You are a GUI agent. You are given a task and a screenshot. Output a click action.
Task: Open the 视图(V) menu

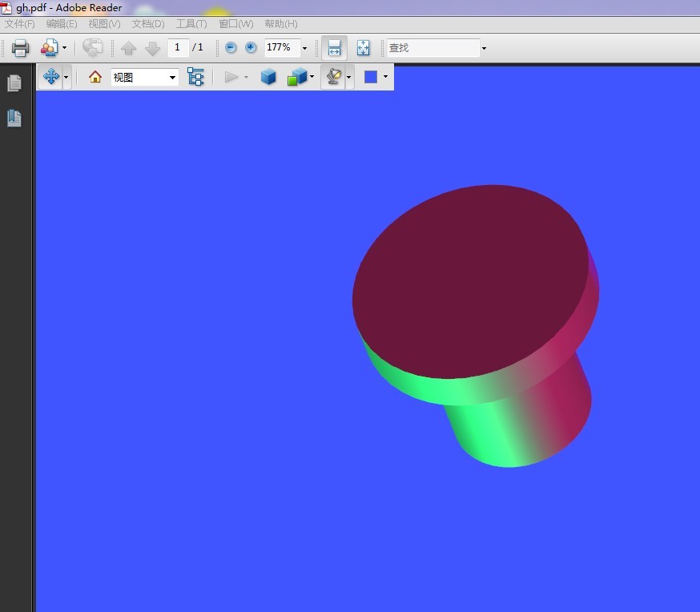(x=104, y=24)
